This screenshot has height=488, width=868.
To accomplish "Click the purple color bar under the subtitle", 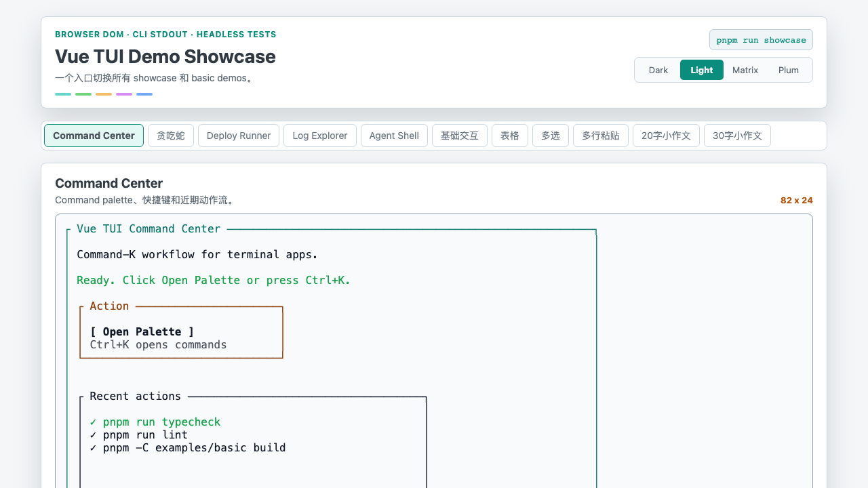I will coord(124,94).
